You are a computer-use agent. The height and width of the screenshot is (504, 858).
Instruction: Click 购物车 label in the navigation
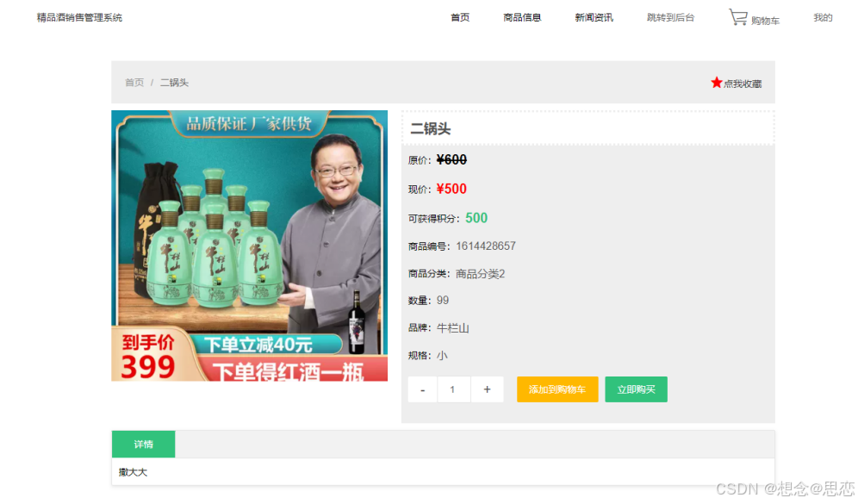point(765,21)
